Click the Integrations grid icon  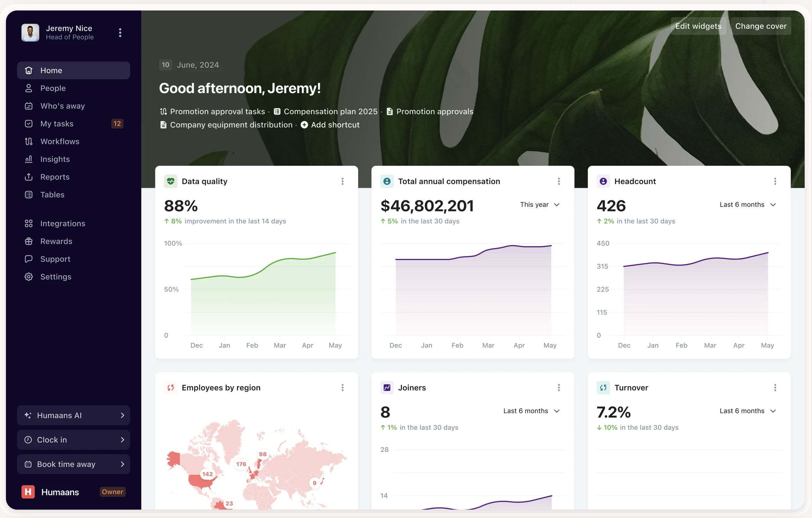[29, 223]
